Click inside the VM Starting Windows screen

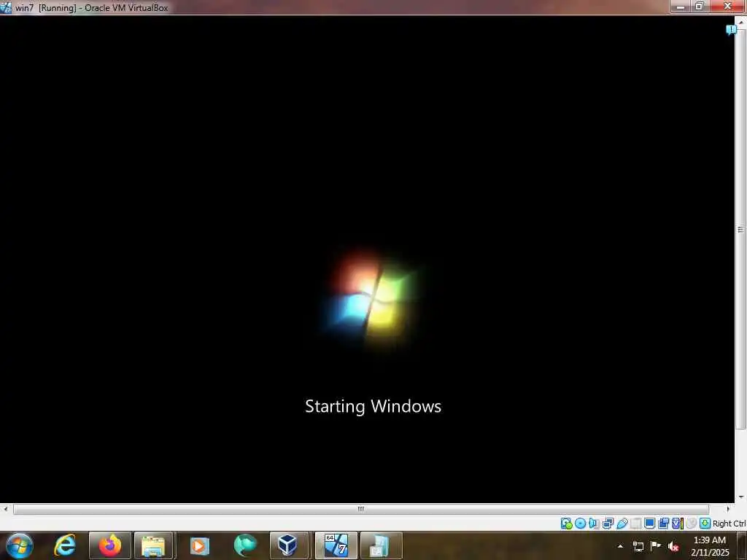tap(368, 259)
